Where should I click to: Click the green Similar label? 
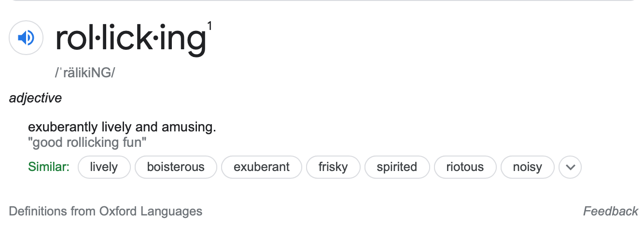click(x=49, y=167)
